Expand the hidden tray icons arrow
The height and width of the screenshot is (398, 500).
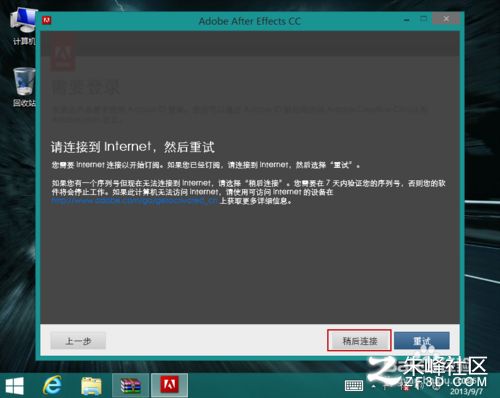374,387
